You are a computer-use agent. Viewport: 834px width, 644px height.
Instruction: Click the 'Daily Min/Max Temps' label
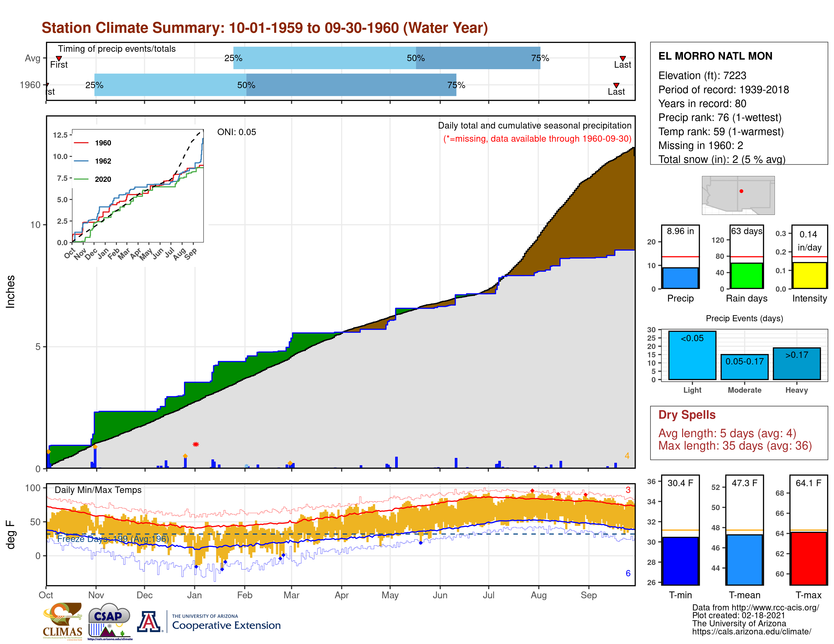tap(98, 490)
